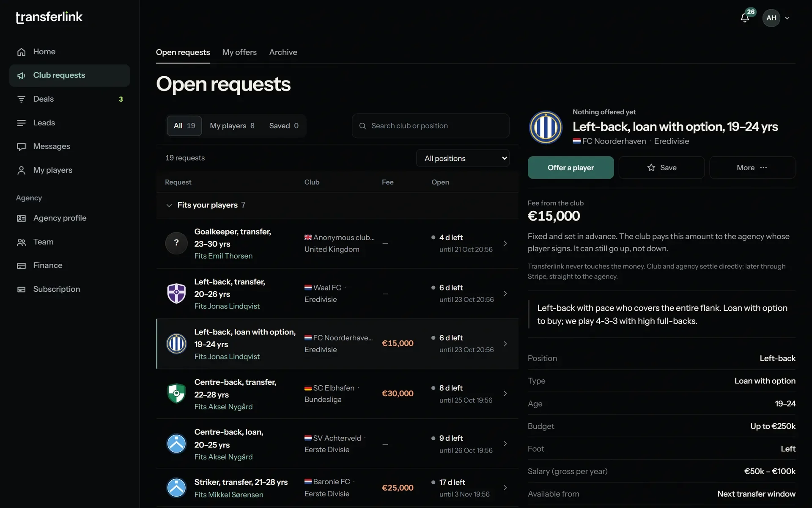The height and width of the screenshot is (508, 812).
Task: Open the All positions dropdown
Action: 463,158
